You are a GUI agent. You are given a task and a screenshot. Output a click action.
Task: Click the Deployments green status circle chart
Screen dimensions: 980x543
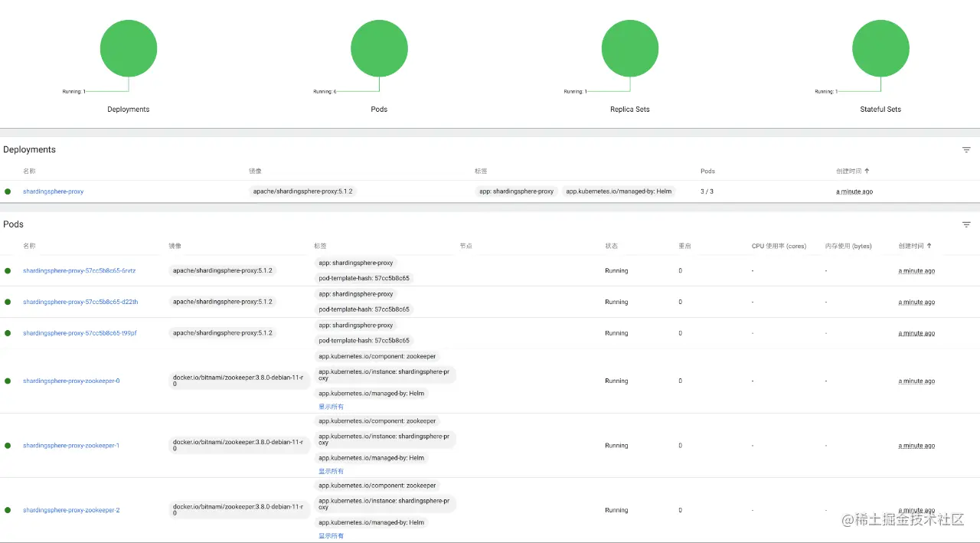pos(129,48)
